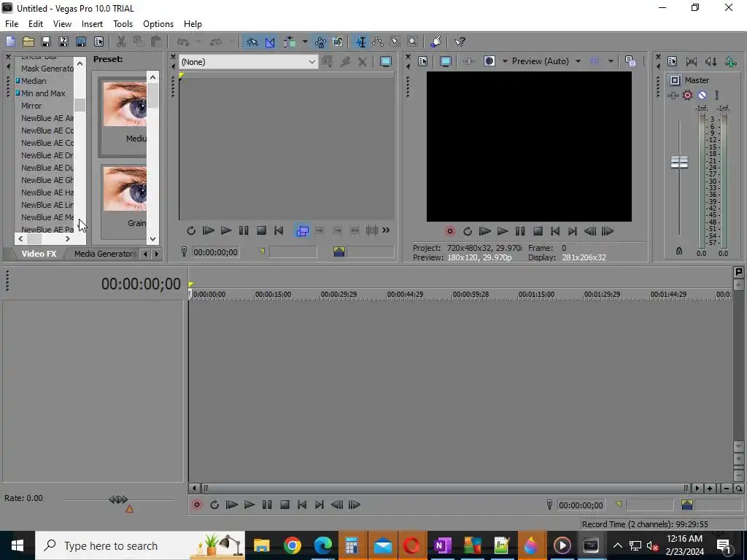Toggle Lock Envelopes to Events
Viewport: 747px width, 560px height.
tap(320, 42)
